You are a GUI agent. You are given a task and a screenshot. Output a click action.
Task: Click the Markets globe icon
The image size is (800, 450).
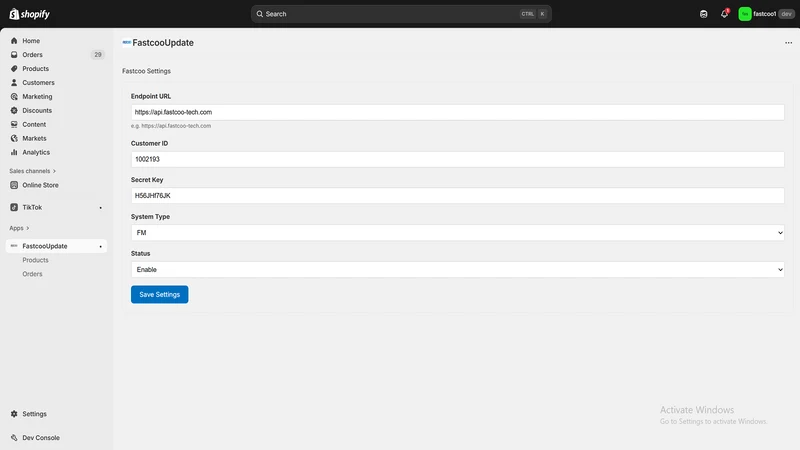point(14,138)
